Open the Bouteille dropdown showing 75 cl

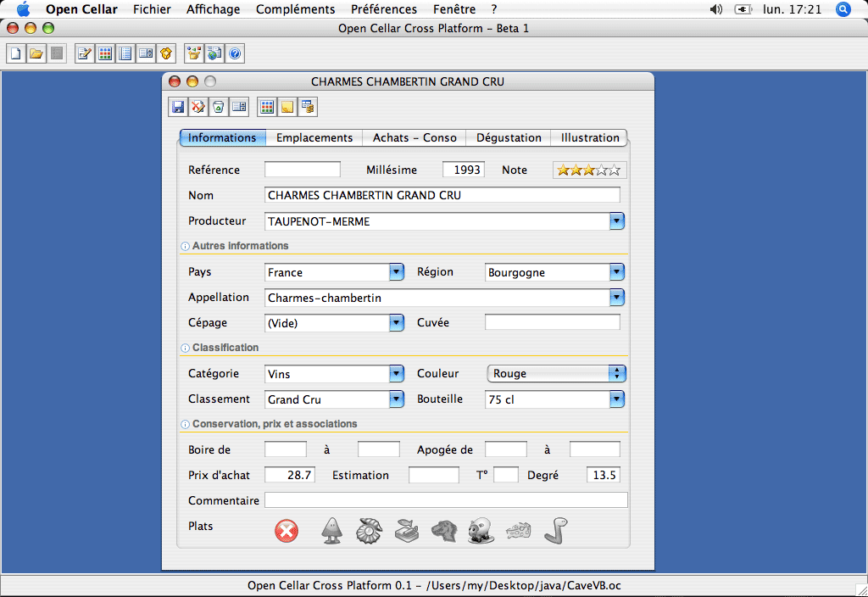click(617, 399)
